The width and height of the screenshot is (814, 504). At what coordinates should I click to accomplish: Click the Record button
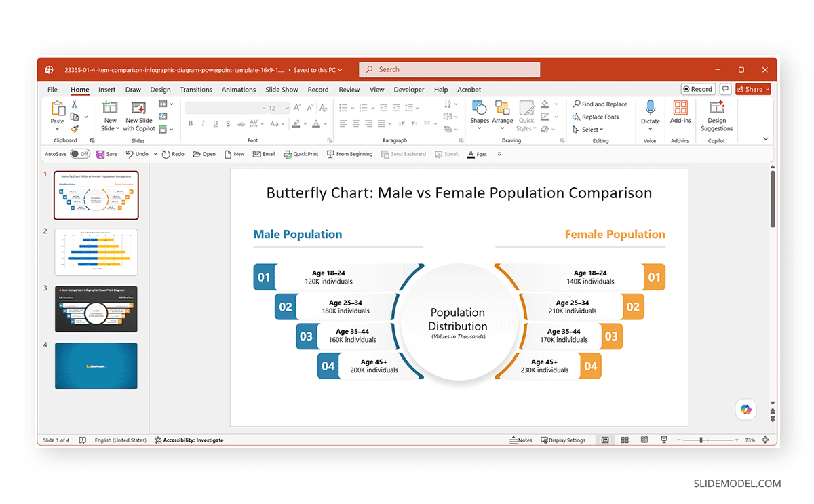pyautogui.click(x=698, y=89)
